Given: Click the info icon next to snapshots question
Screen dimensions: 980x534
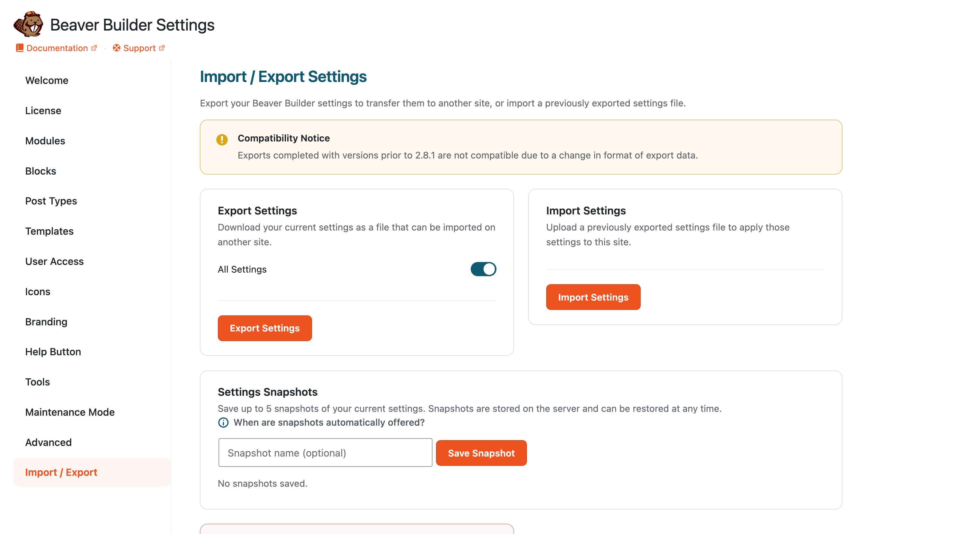Looking at the screenshot, I should click(223, 422).
